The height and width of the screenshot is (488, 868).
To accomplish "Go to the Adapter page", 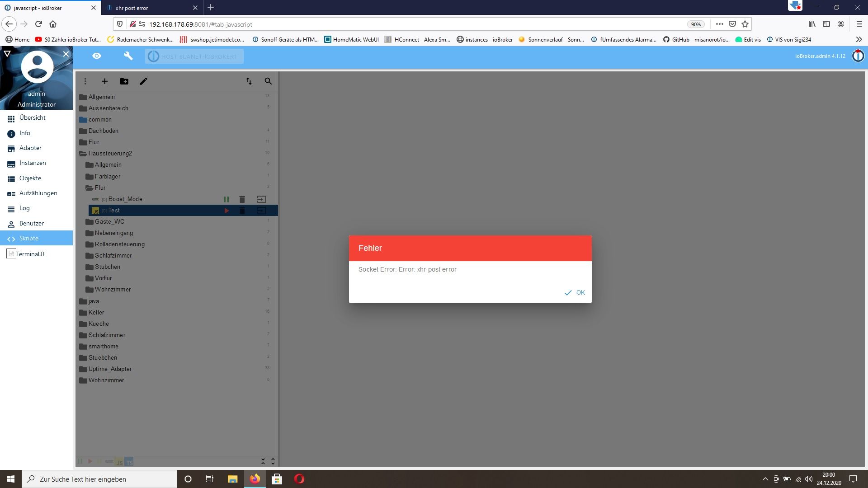I will coord(36,148).
